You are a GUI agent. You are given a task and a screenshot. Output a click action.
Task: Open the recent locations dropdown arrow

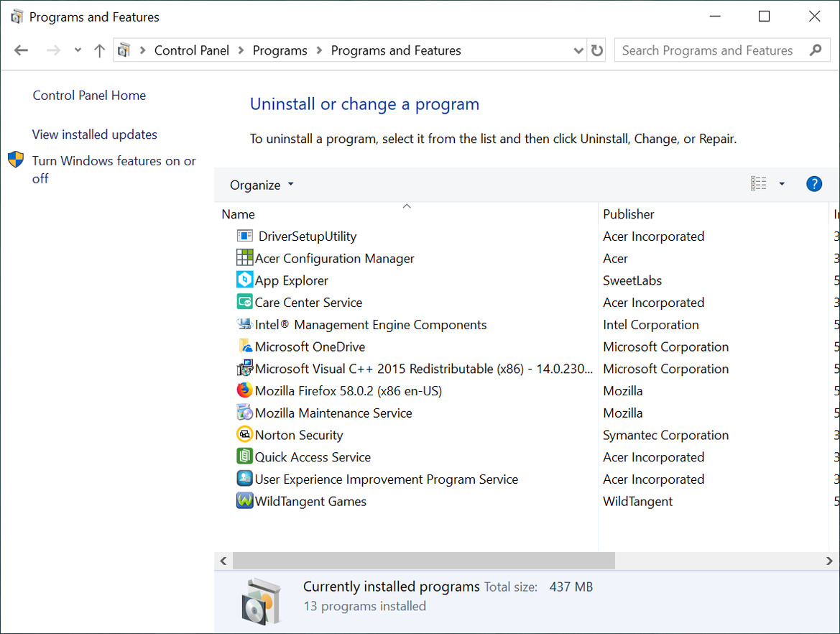[78, 50]
